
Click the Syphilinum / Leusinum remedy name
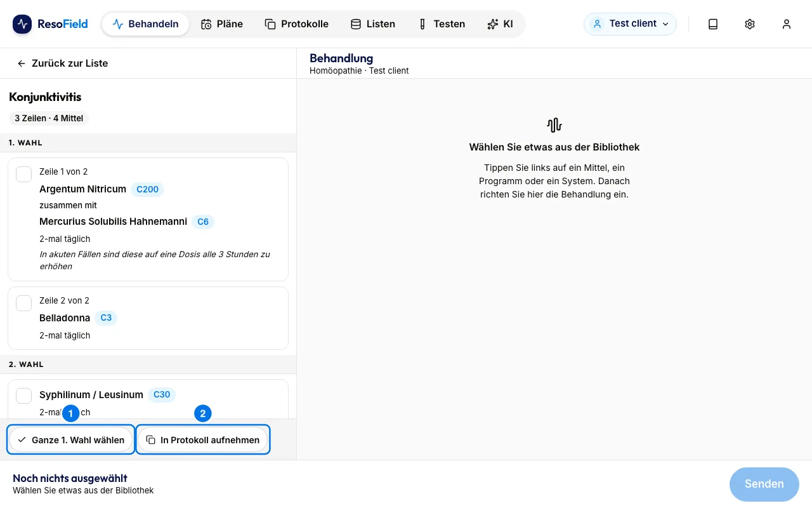pos(91,395)
